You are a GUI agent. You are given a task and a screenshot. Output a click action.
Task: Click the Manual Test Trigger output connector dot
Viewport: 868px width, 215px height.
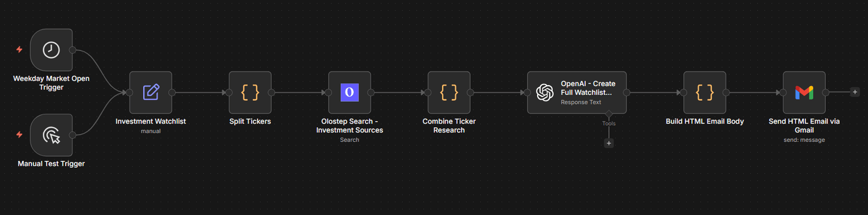tap(73, 135)
